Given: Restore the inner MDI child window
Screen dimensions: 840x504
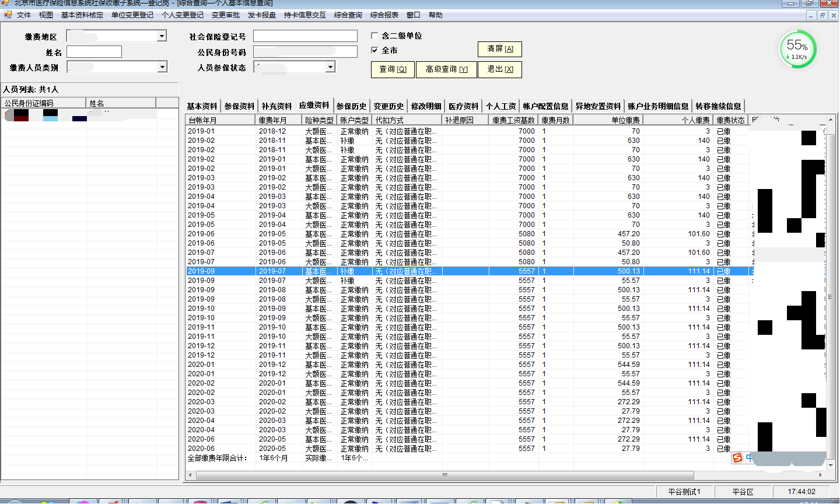Looking at the screenshot, I should pos(822,15).
